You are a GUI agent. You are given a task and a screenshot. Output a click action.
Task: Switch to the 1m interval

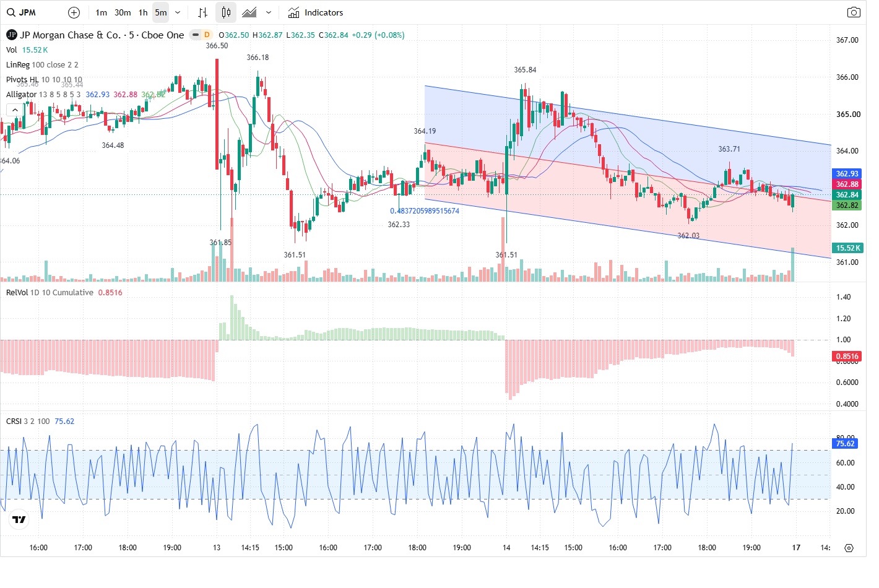coord(102,12)
